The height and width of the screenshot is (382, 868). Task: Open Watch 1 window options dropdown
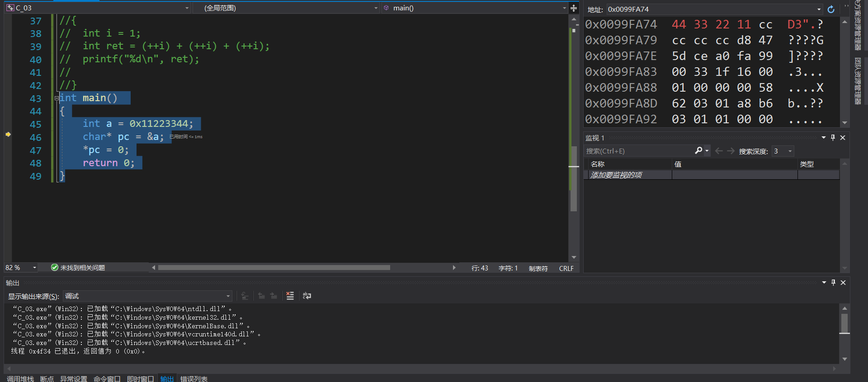824,137
